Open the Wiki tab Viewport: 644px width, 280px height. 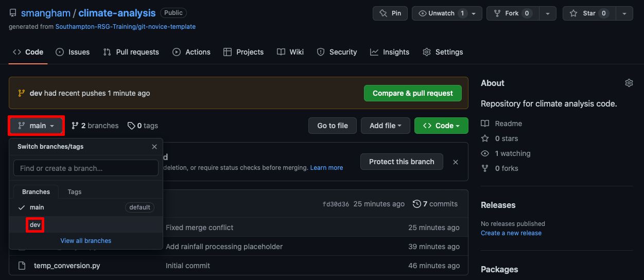pos(290,52)
